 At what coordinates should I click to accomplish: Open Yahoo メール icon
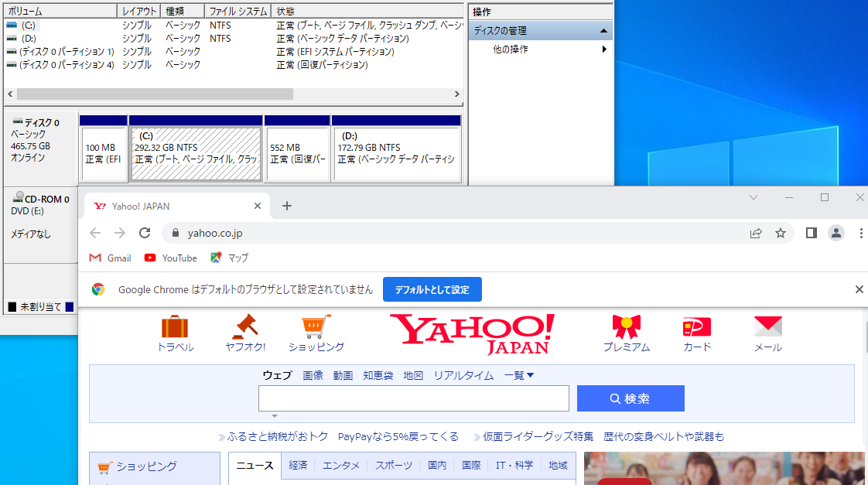coord(767,333)
